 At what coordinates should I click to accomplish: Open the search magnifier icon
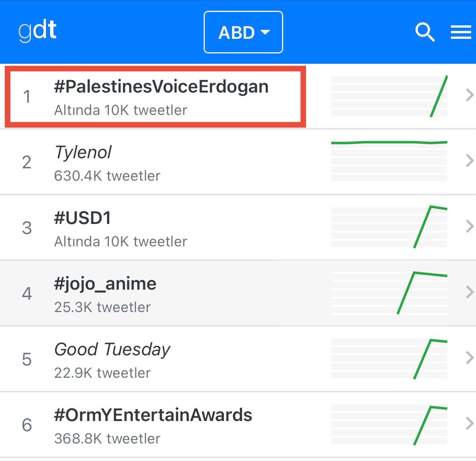pyautogui.click(x=425, y=32)
